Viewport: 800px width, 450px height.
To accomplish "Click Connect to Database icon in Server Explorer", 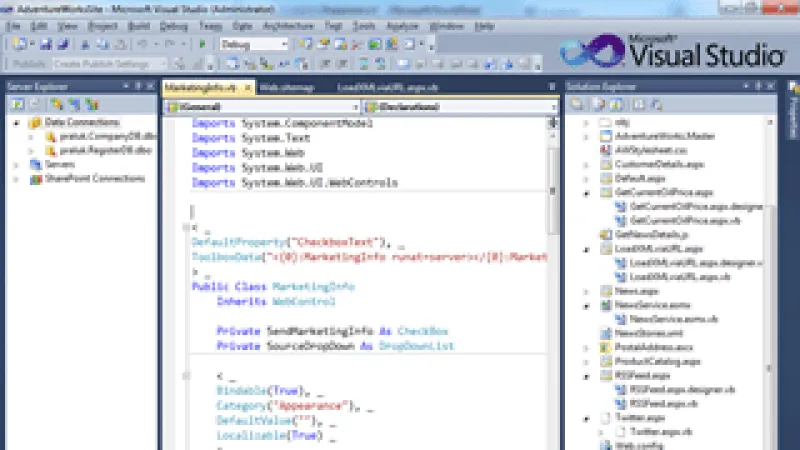I will tap(57, 105).
